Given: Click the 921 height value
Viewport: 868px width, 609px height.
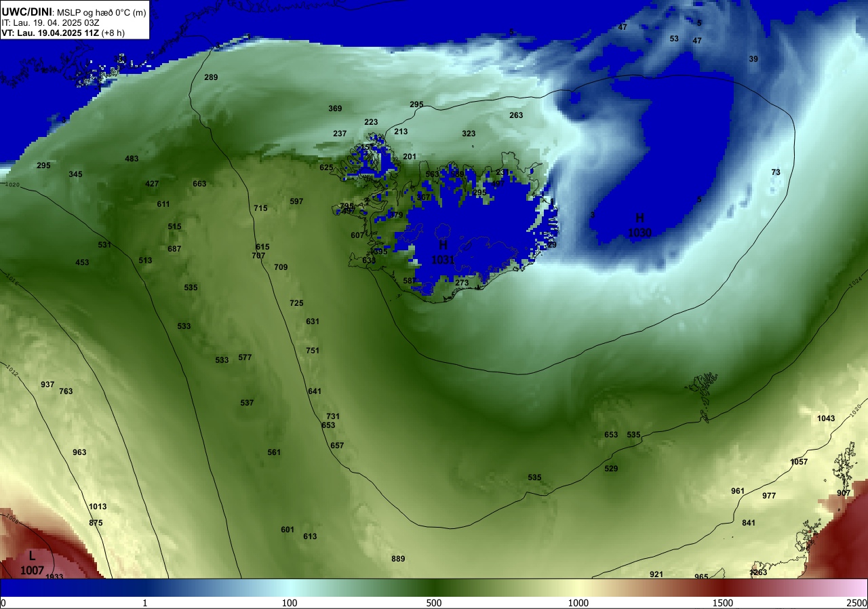Looking at the screenshot, I should click(x=656, y=574).
